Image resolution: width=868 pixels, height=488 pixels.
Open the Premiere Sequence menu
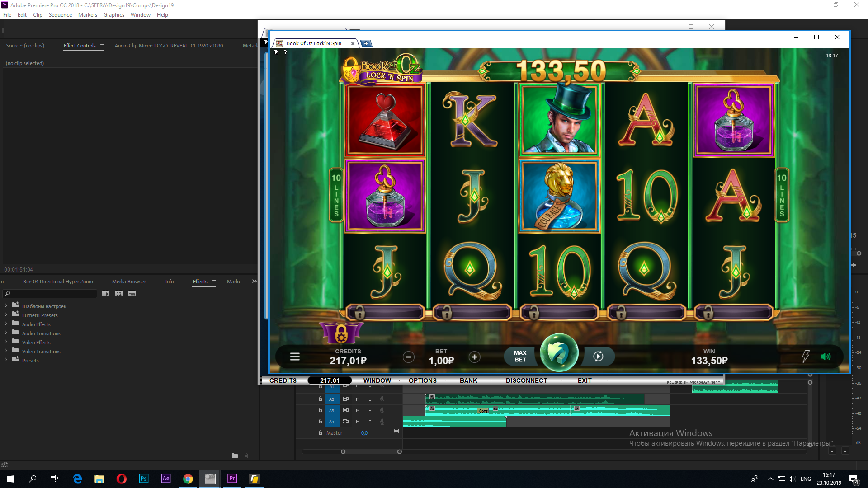coord(60,15)
